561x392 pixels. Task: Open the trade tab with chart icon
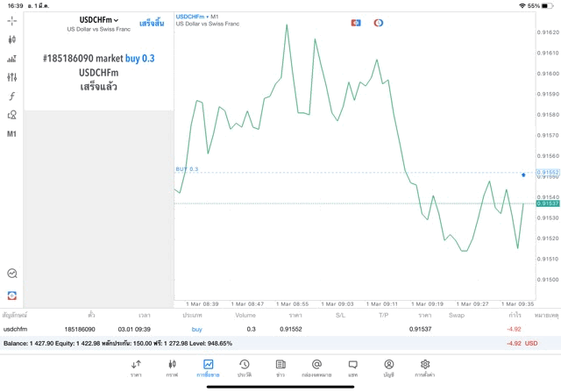209,367
